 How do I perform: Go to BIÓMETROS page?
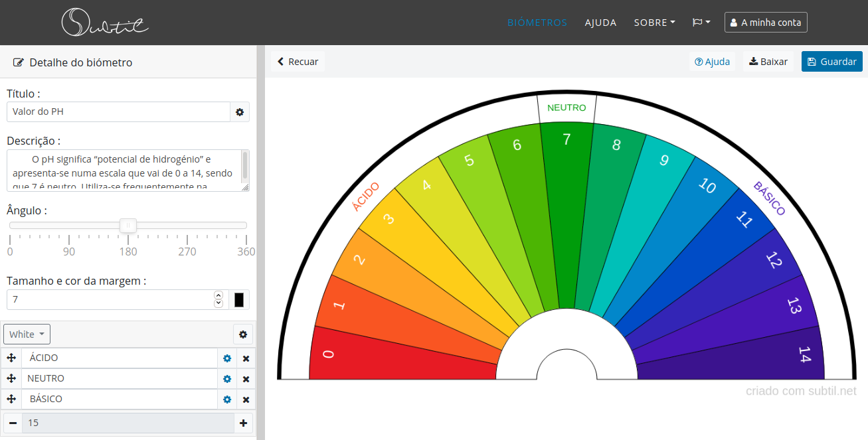pyautogui.click(x=537, y=23)
